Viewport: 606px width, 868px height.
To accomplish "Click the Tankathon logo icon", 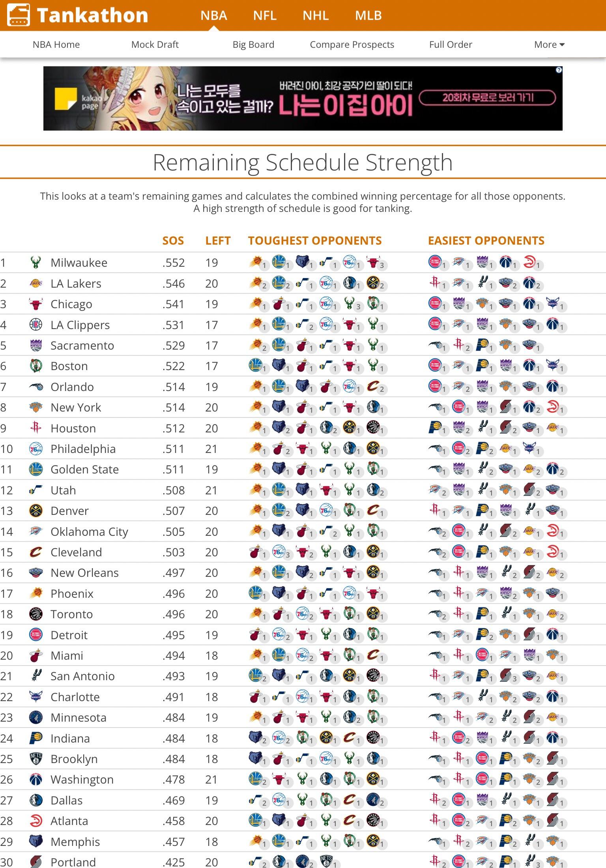I will click(19, 15).
